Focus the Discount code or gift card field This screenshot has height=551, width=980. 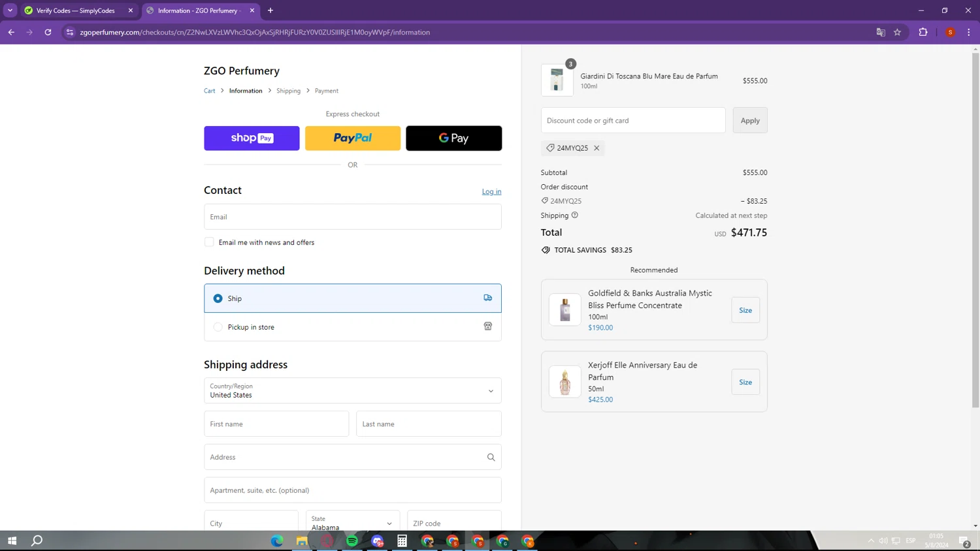pos(633,120)
